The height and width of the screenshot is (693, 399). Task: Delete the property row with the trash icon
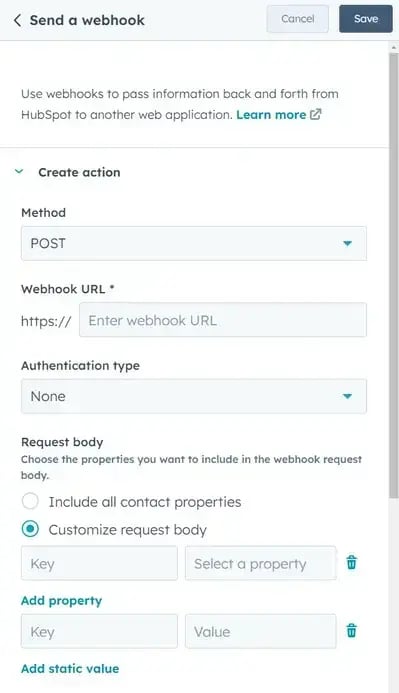pos(352,563)
